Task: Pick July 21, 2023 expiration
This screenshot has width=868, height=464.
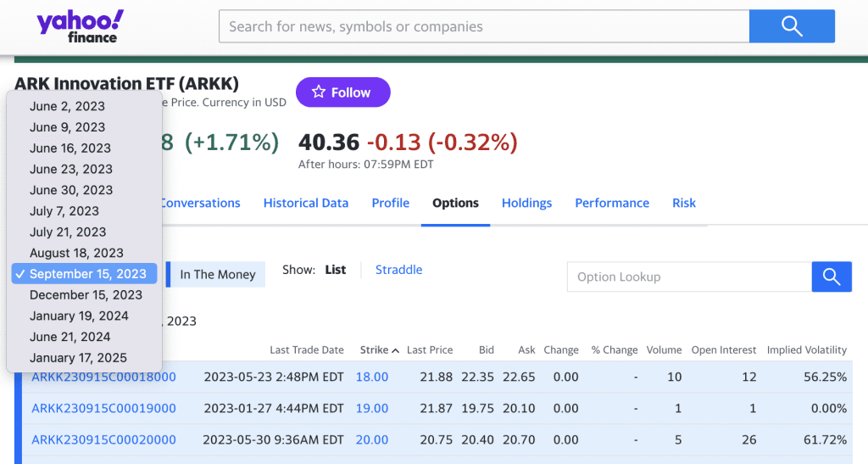Action: 84,232
